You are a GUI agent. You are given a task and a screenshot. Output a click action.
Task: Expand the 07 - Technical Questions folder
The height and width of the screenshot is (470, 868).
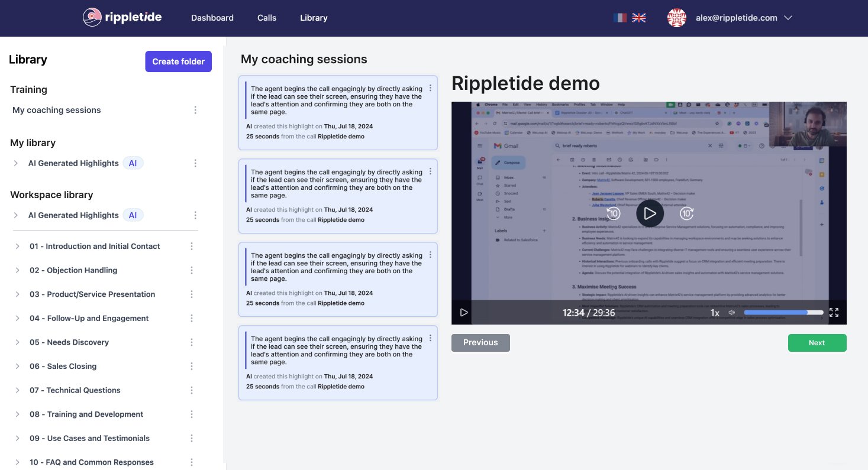coord(18,390)
